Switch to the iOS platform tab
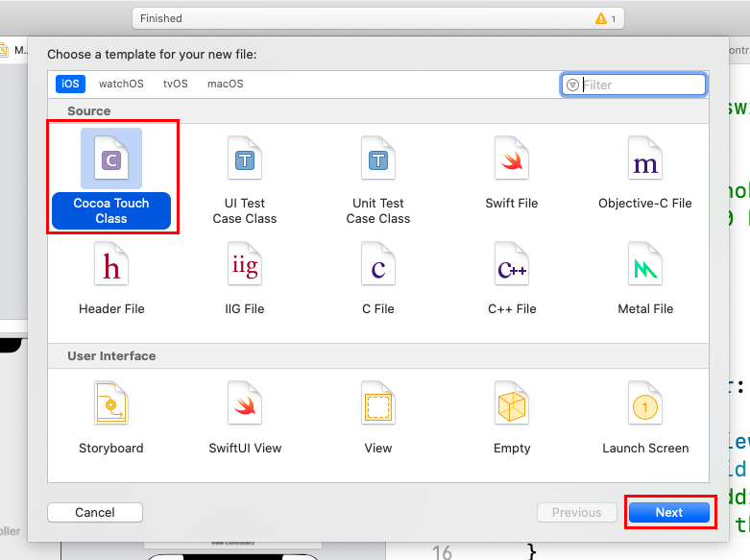The width and height of the screenshot is (750, 560). click(x=70, y=84)
